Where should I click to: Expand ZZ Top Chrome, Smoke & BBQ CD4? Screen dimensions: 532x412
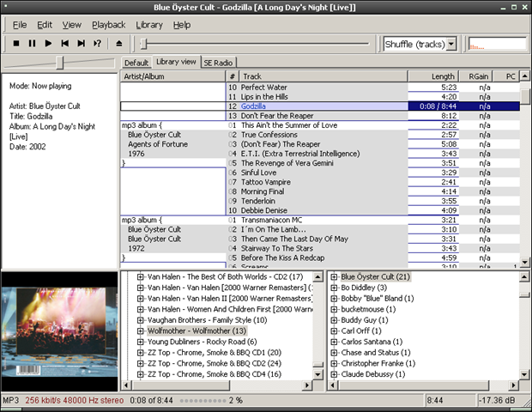click(140, 374)
